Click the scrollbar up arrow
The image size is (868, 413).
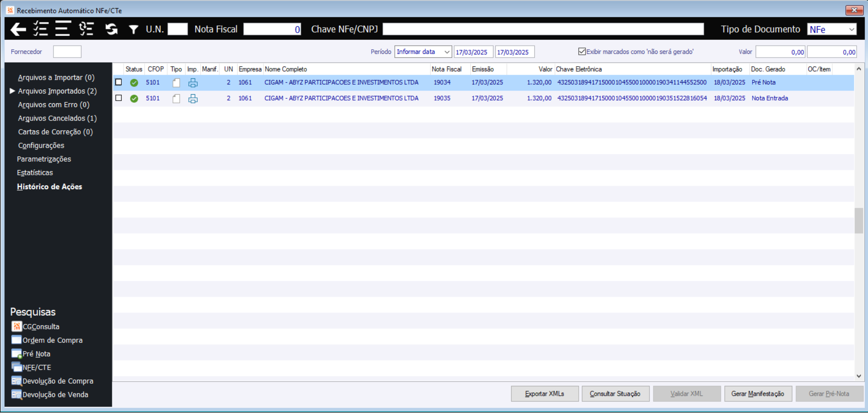(x=858, y=69)
